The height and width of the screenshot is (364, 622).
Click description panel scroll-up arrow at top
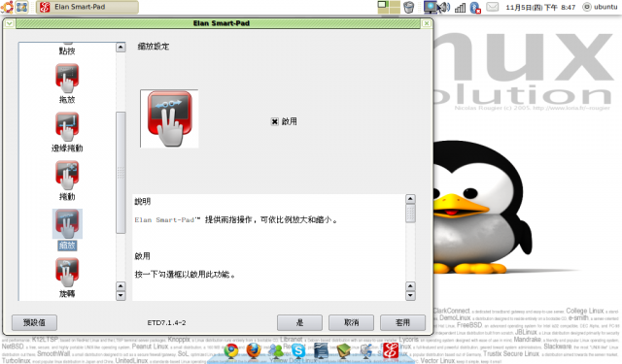410,199
